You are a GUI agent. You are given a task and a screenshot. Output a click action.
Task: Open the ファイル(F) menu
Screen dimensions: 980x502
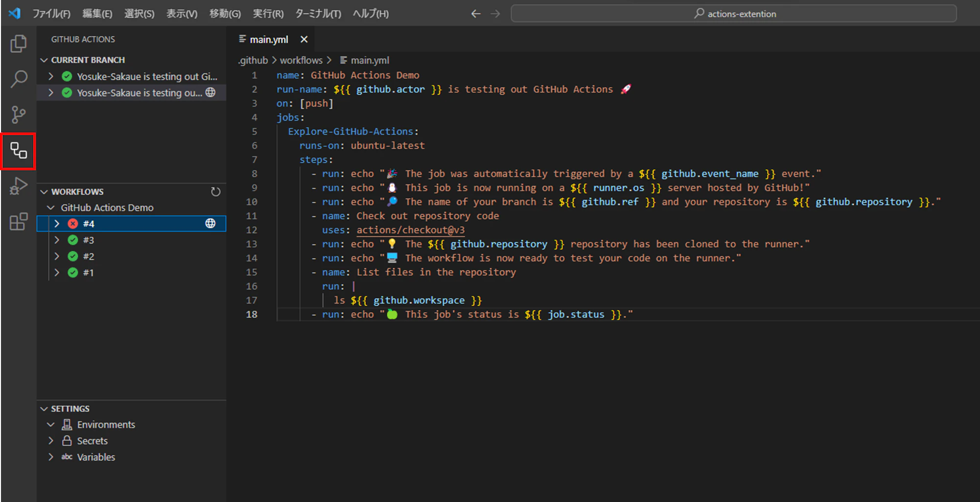pos(51,14)
